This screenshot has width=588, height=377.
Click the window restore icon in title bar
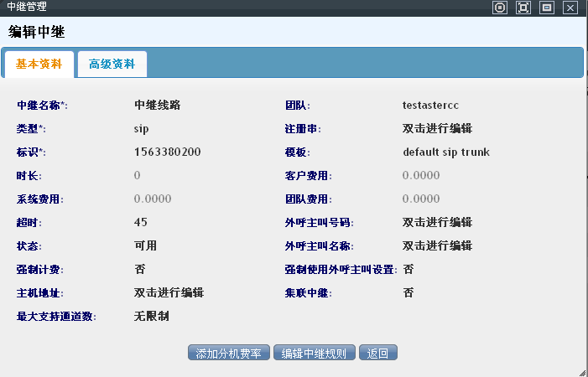pyautogui.click(x=547, y=8)
